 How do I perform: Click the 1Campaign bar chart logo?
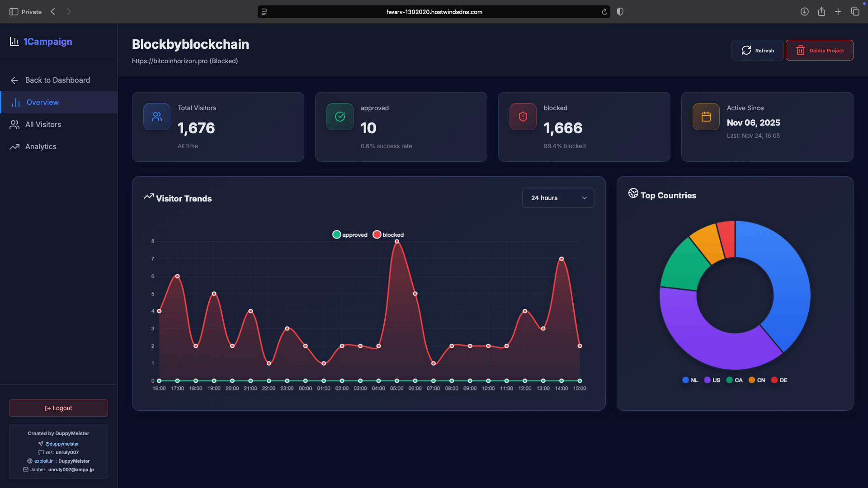14,42
